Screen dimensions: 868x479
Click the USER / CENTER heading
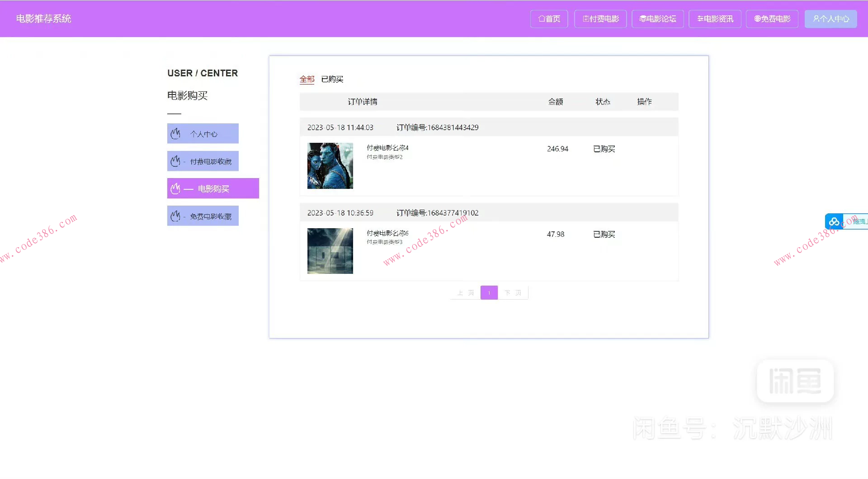click(203, 73)
